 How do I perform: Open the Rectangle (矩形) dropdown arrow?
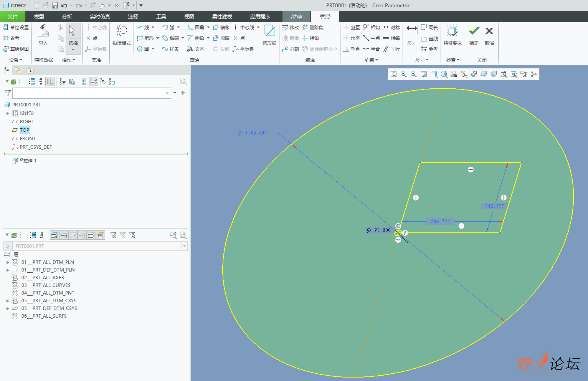click(x=157, y=38)
